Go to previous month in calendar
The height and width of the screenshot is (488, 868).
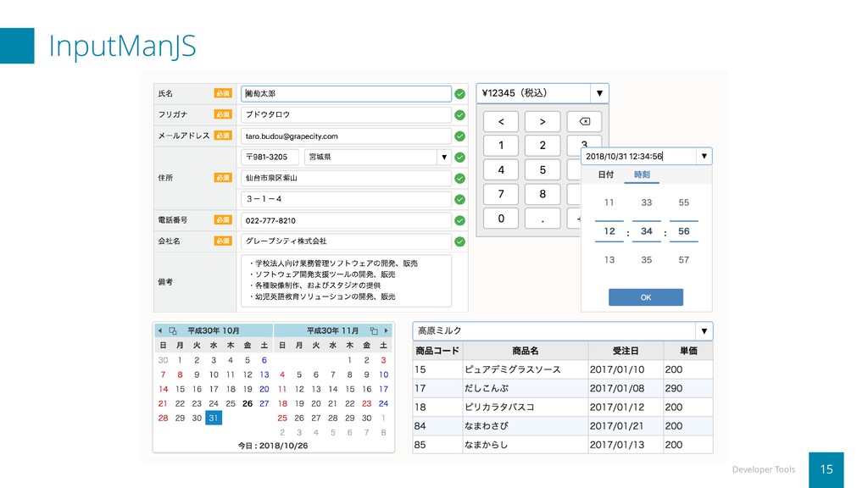click(160, 331)
